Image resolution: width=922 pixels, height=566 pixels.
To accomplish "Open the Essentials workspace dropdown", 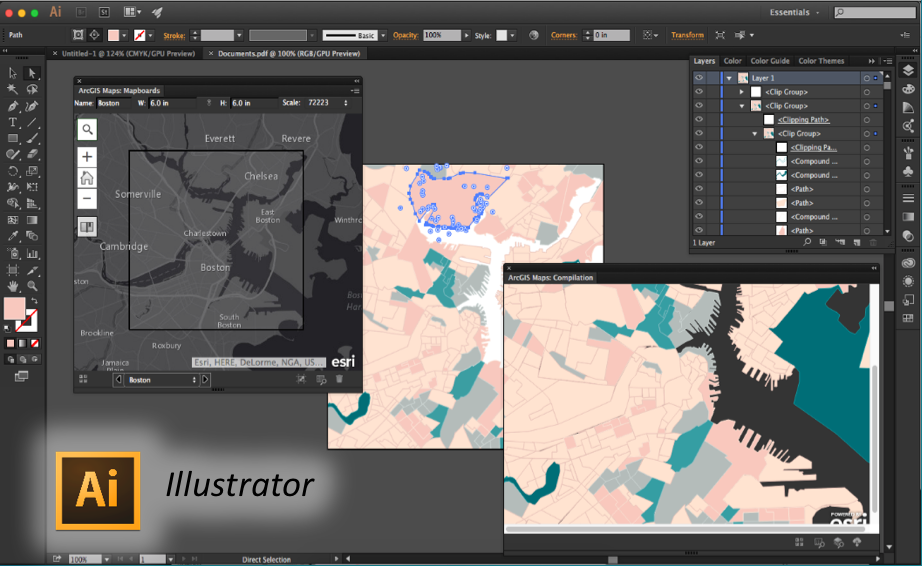I will (795, 12).
